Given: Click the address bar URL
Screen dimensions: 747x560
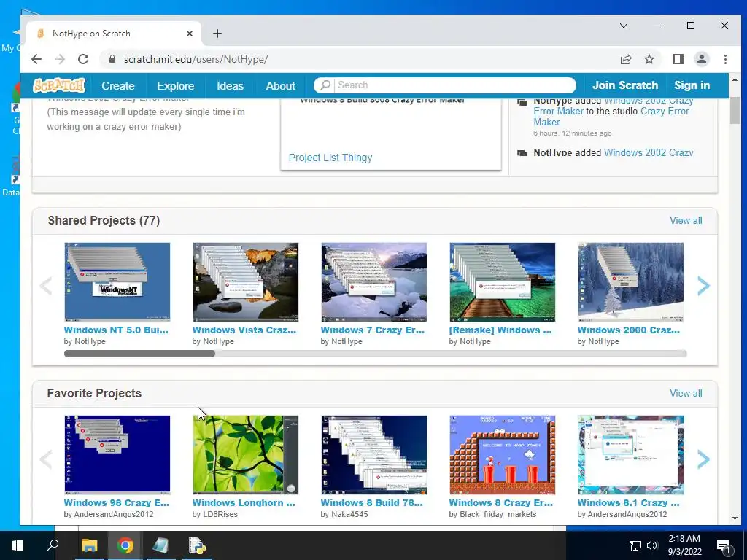Looking at the screenshot, I should click(x=196, y=59).
